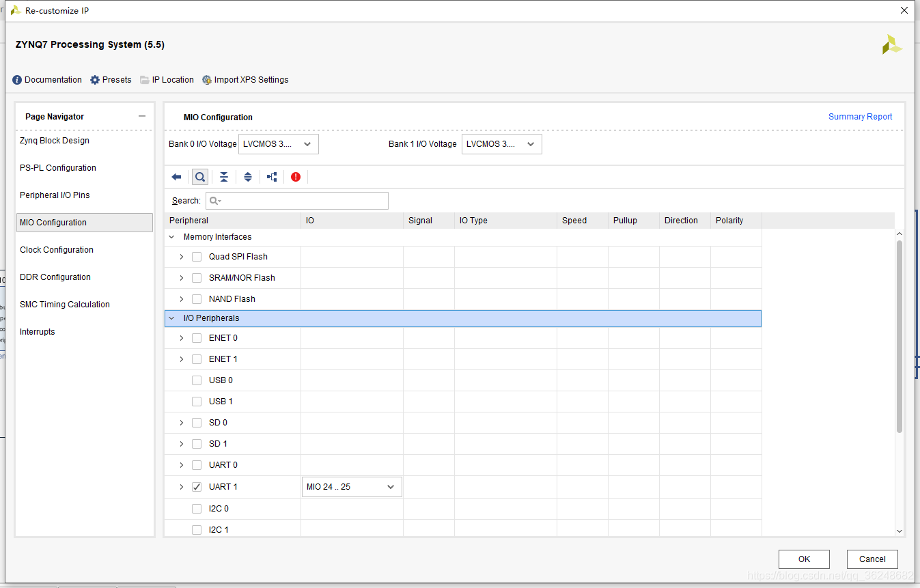Open the Bank 0 I/O Voltage dropdown

click(x=279, y=144)
